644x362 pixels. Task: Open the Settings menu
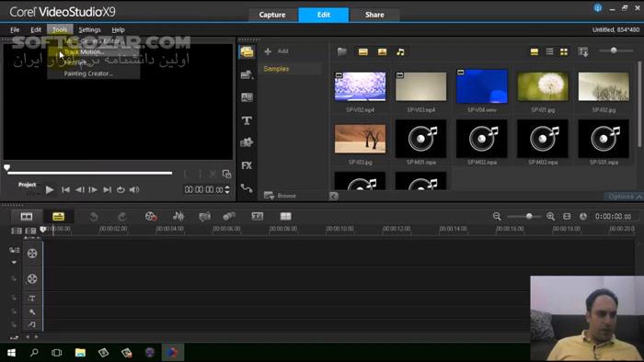pos(89,29)
